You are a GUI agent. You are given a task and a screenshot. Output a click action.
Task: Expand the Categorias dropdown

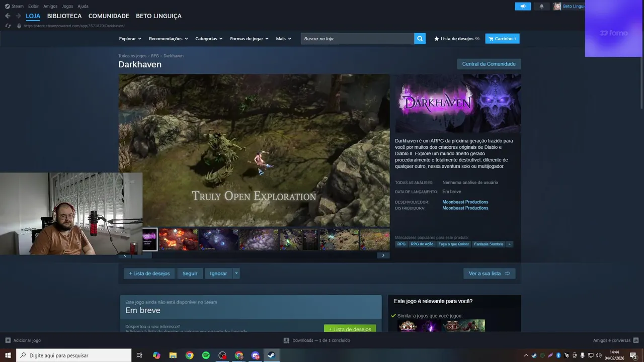click(x=209, y=39)
